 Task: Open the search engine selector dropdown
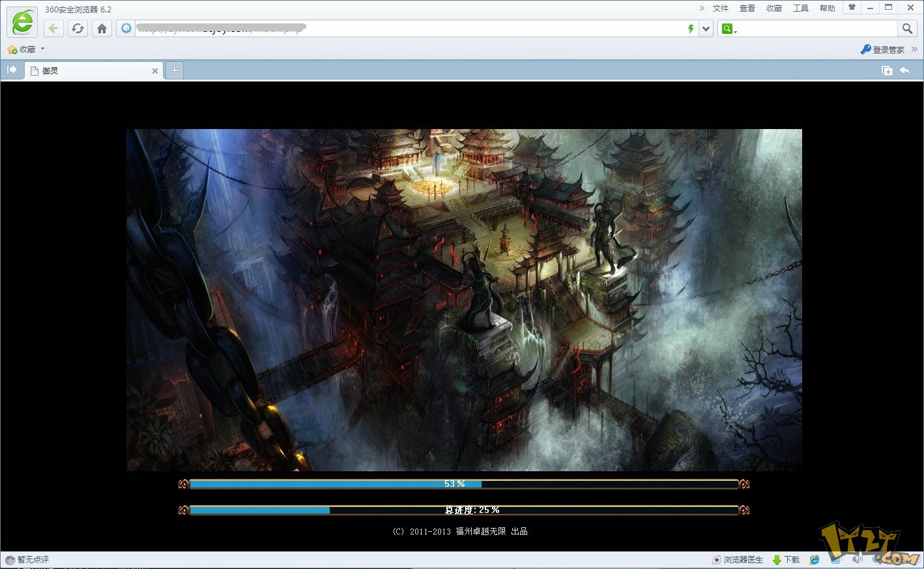729,29
